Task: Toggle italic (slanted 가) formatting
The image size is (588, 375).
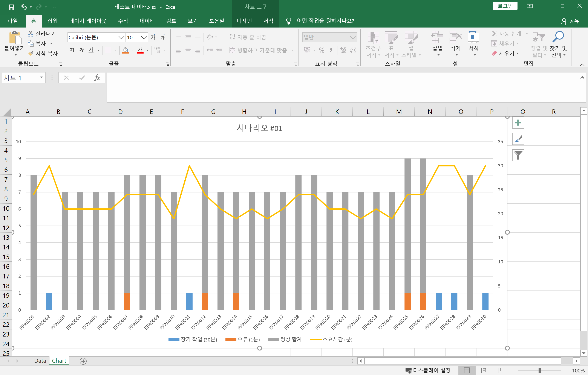Action: [81, 50]
